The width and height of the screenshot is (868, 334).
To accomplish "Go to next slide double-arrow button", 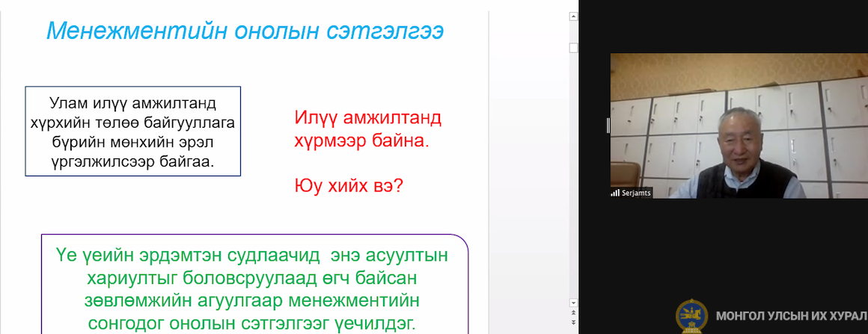I will tap(573, 322).
